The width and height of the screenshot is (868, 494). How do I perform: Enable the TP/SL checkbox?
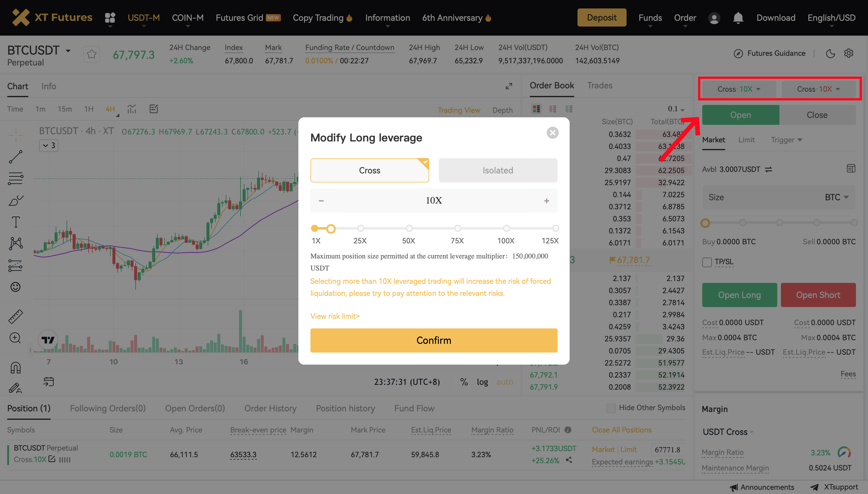coord(707,262)
